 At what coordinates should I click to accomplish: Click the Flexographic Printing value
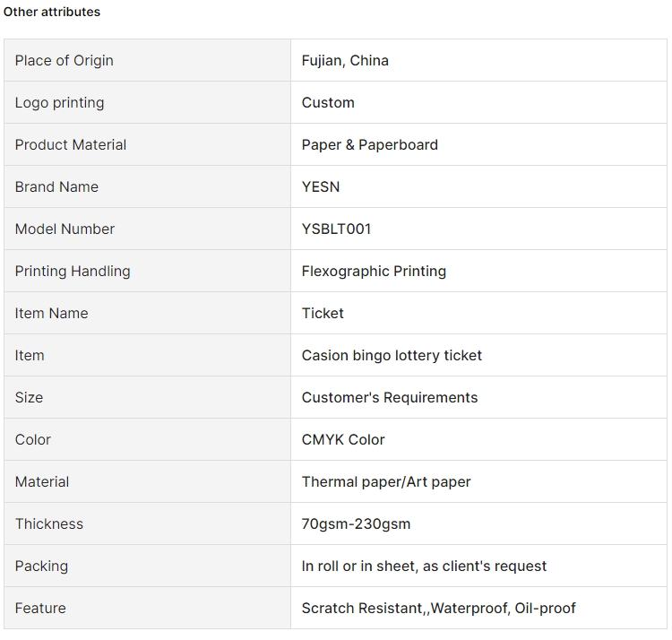pos(374,271)
